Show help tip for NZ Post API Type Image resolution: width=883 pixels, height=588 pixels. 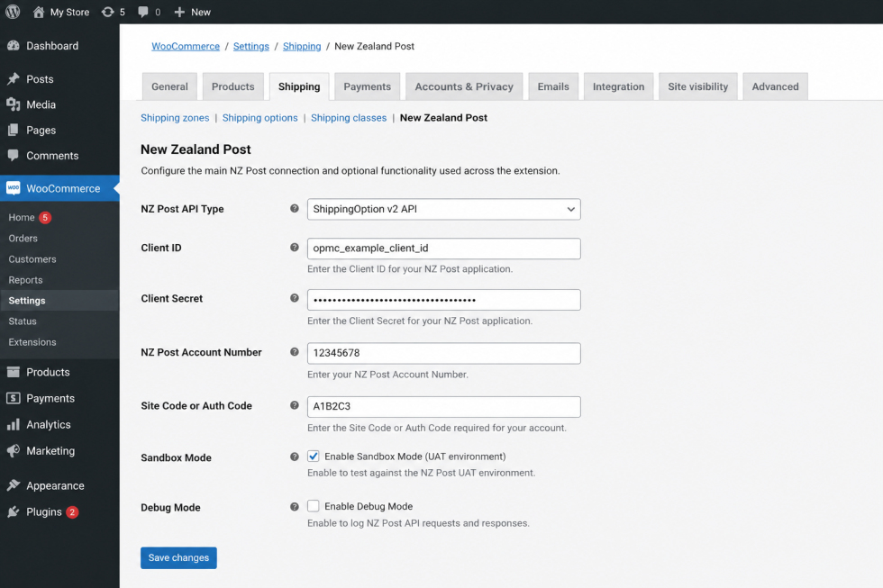point(294,208)
